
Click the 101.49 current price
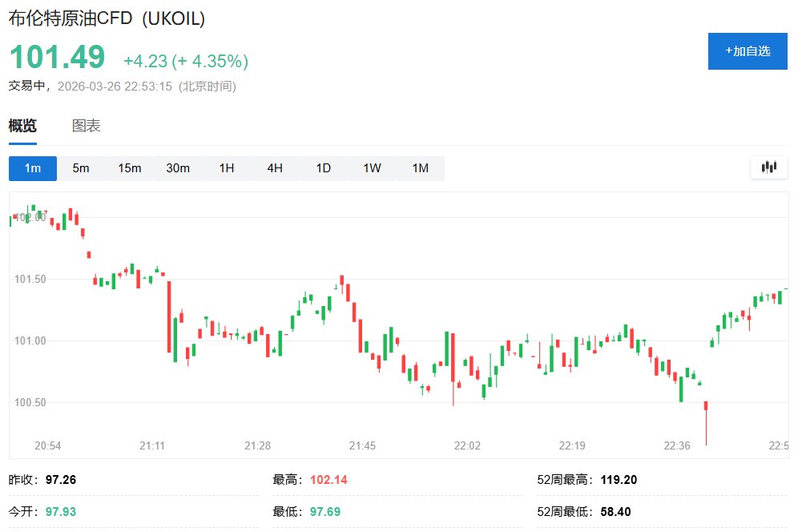(x=57, y=58)
